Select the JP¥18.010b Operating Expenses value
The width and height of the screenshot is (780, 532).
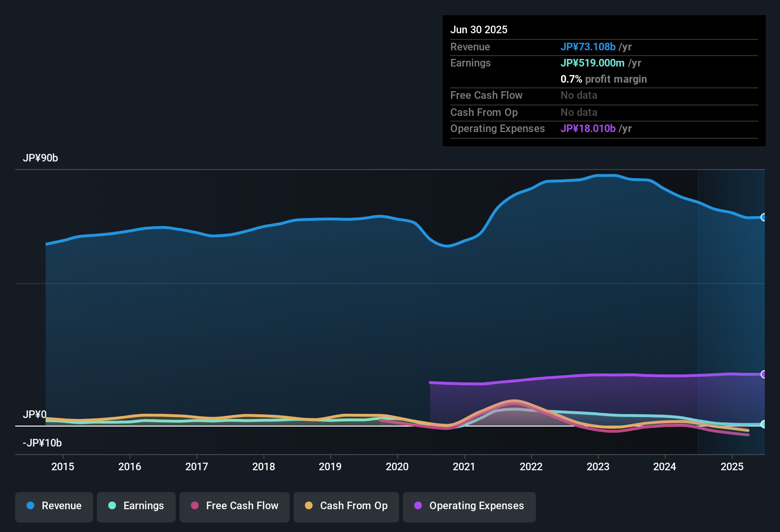pyautogui.click(x=587, y=129)
